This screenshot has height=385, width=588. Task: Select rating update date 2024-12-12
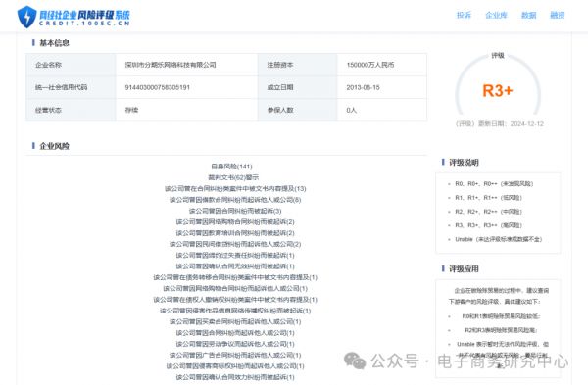pyautogui.click(x=526, y=124)
